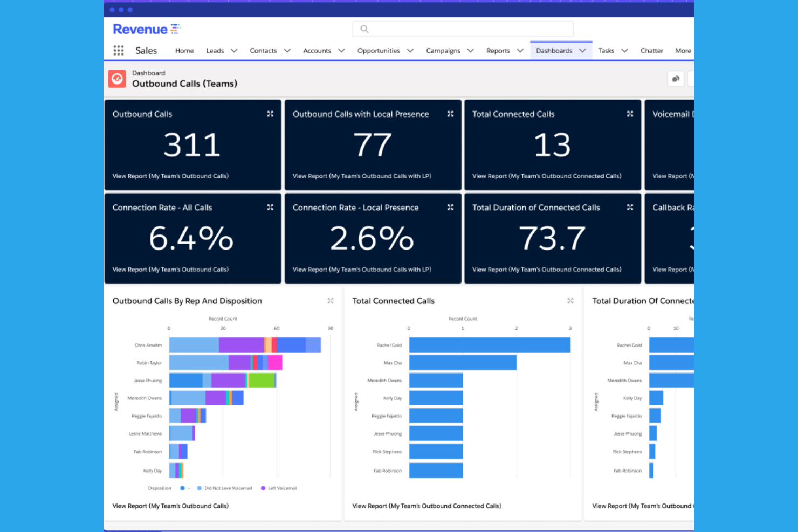Viewport: 798px width, 532px height.
Task: Expand Outbound Calls with Local Presence tile
Action: pos(450,114)
